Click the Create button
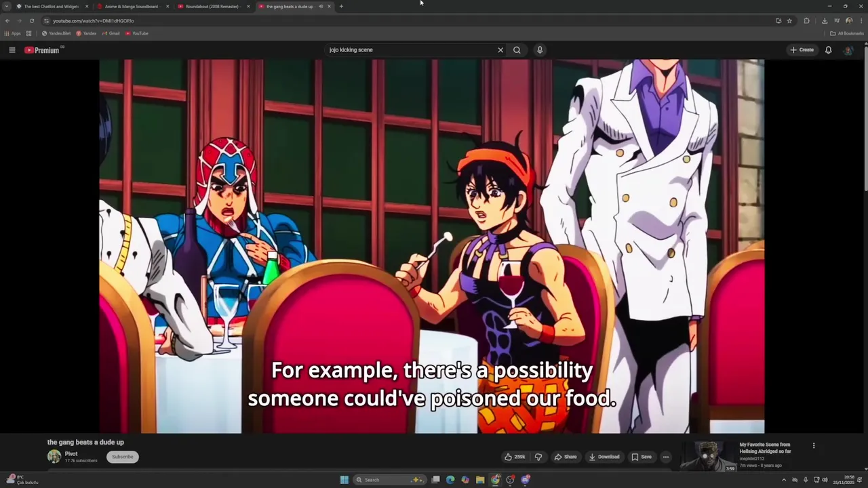The image size is (868, 488). coord(802,50)
